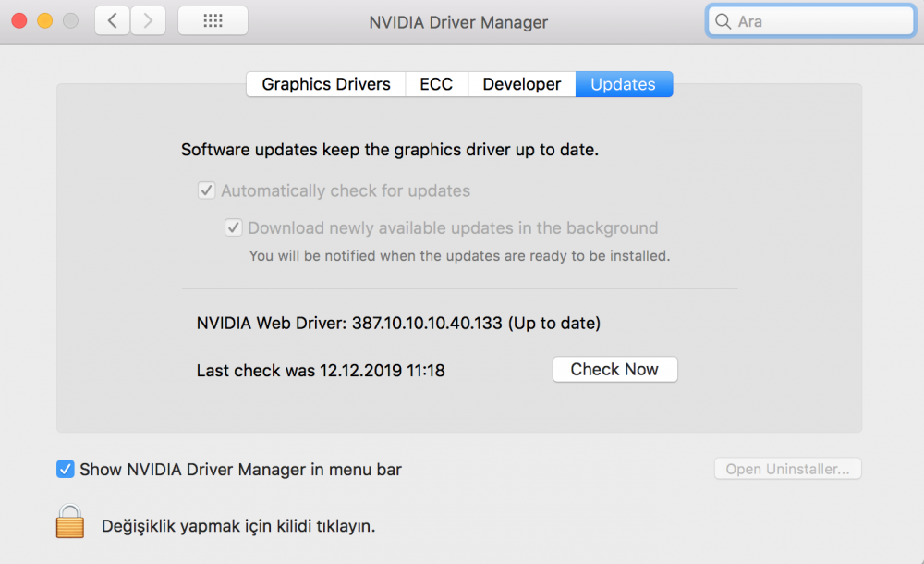Image resolution: width=924 pixels, height=564 pixels.
Task: Close the window with the red button
Action: click(x=19, y=21)
